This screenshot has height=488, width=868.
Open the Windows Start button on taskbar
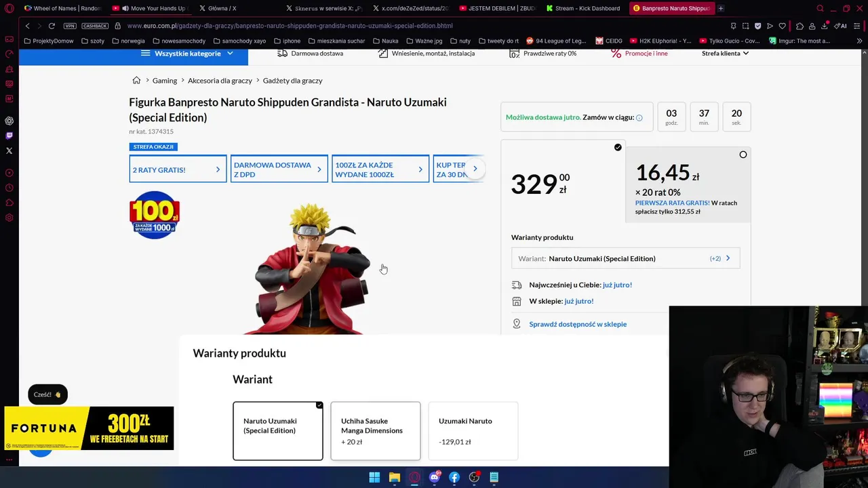click(x=374, y=477)
